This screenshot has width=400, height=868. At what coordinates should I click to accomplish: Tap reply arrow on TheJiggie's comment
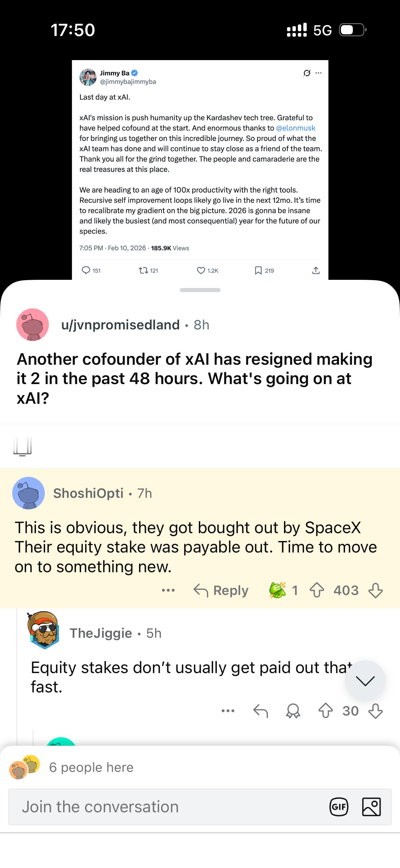click(261, 711)
